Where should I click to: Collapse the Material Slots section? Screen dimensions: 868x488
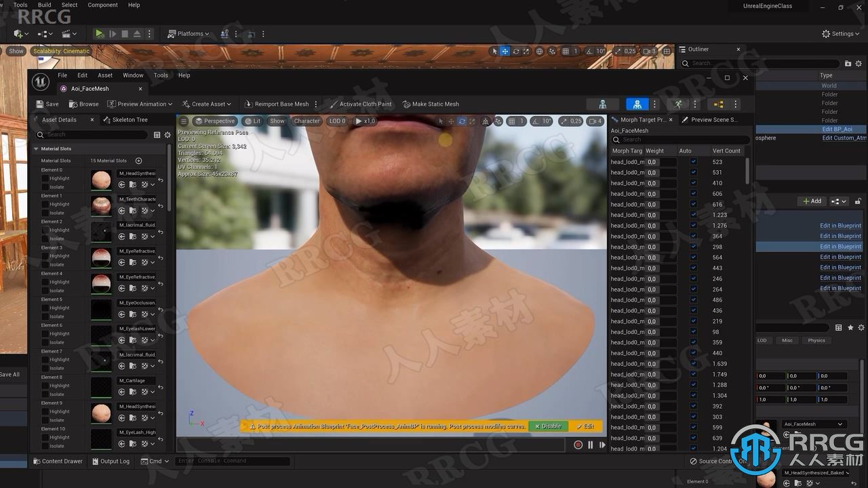pyautogui.click(x=37, y=148)
